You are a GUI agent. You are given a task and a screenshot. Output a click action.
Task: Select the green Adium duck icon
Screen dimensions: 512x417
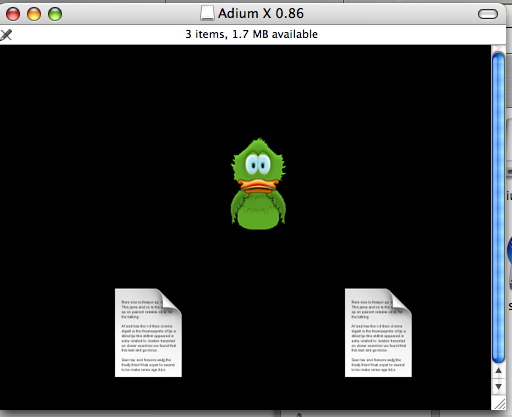(x=258, y=184)
